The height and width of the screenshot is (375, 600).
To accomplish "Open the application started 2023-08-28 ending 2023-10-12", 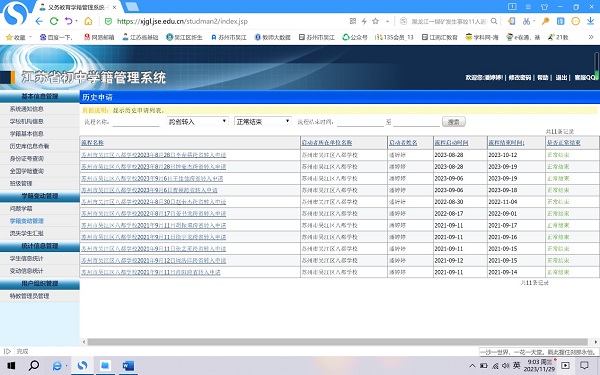I will (153, 155).
